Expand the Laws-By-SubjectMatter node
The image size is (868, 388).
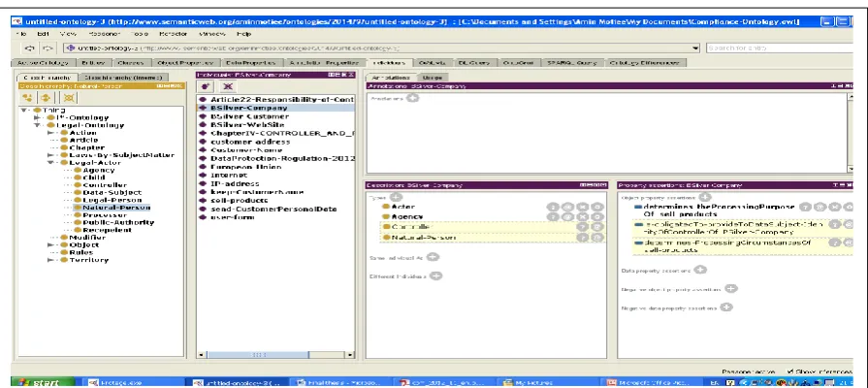click(x=51, y=155)
